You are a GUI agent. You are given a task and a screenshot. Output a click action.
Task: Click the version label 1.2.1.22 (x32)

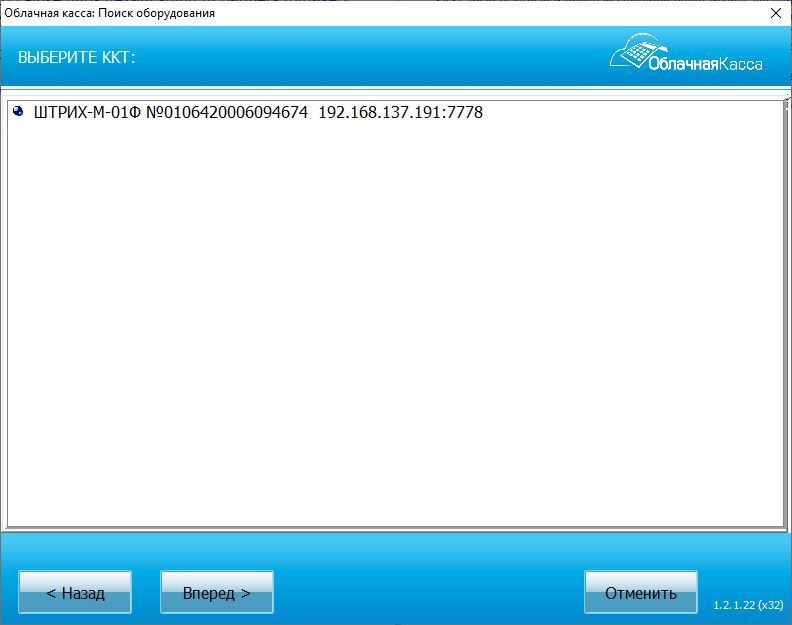pos(748,605)
